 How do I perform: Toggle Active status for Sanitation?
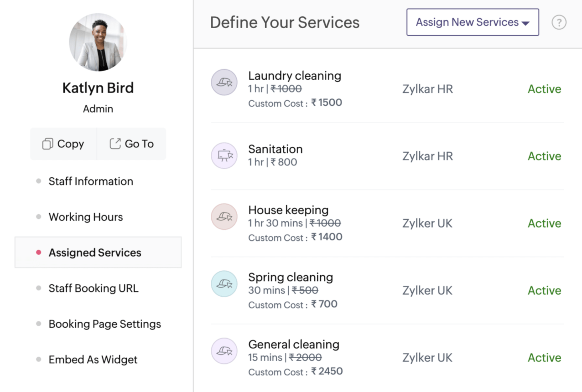click(x=545, y=156)
